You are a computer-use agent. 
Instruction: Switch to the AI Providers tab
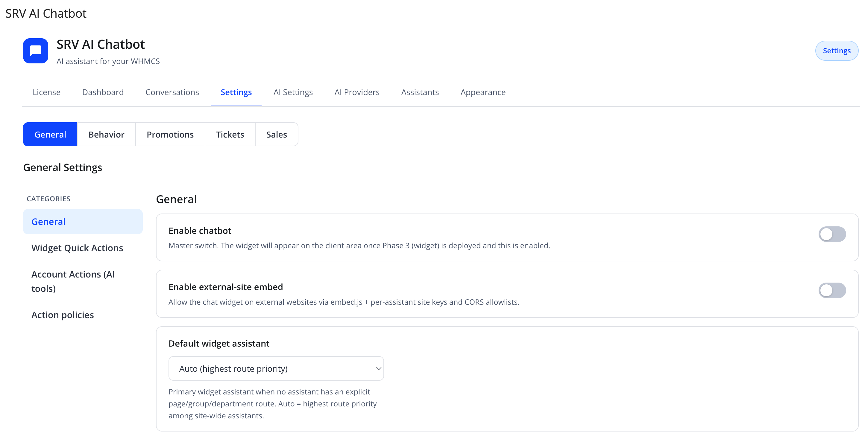[x=357, y=92]
